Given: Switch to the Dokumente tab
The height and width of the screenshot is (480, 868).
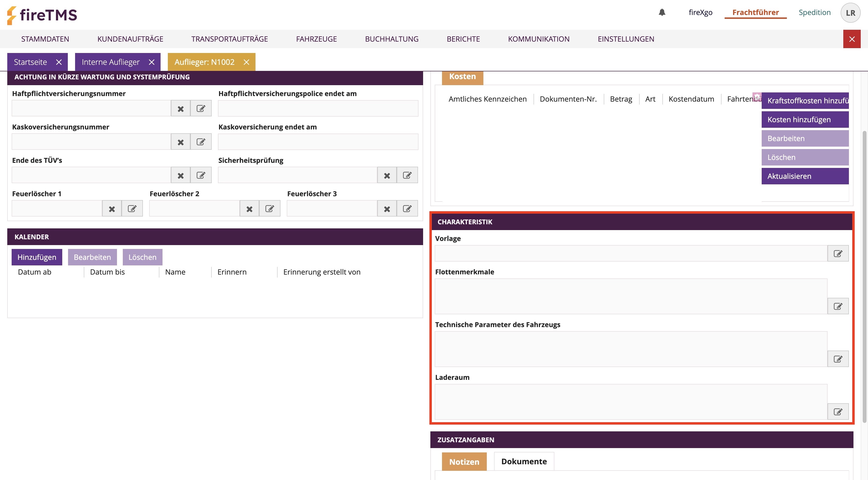Looking at the screenshot, I should [524, 461].
